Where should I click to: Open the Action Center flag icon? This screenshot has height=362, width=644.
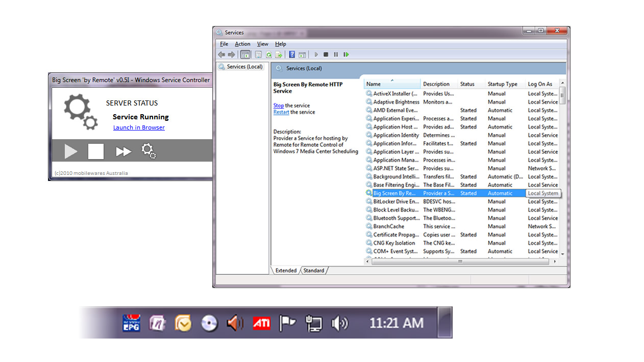click(x=288, y=323)
